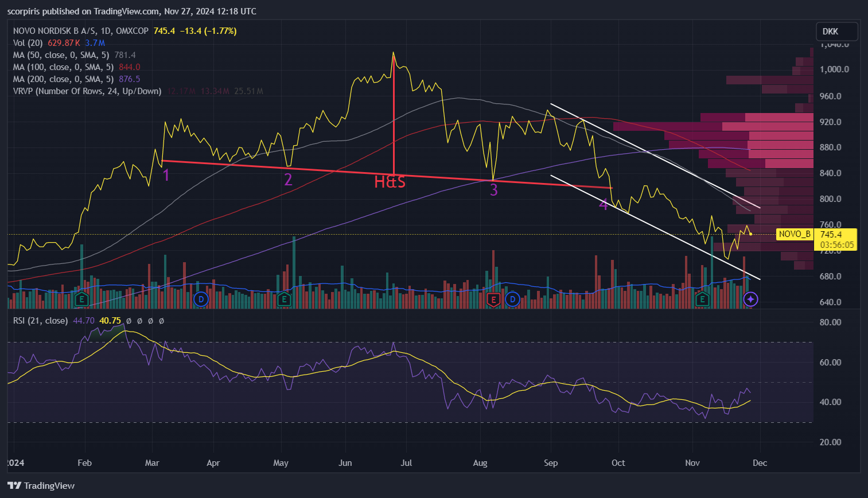
Task: Click the purple number 3 chart annotation
Action: 494,189
